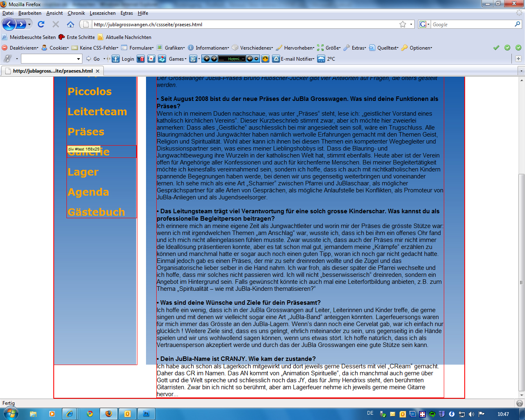Click the YouTube toolbar icon

[x=141, y=59]
